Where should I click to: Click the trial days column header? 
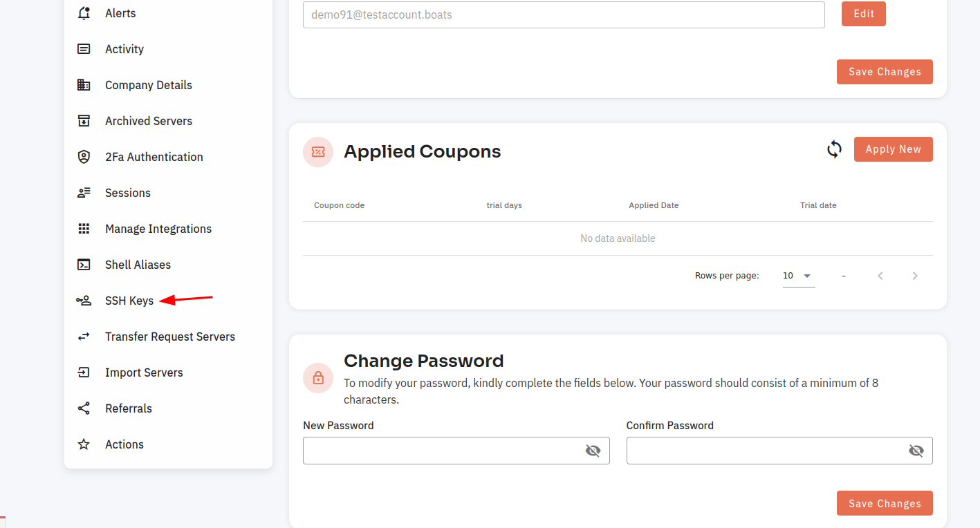coord(504,205)
